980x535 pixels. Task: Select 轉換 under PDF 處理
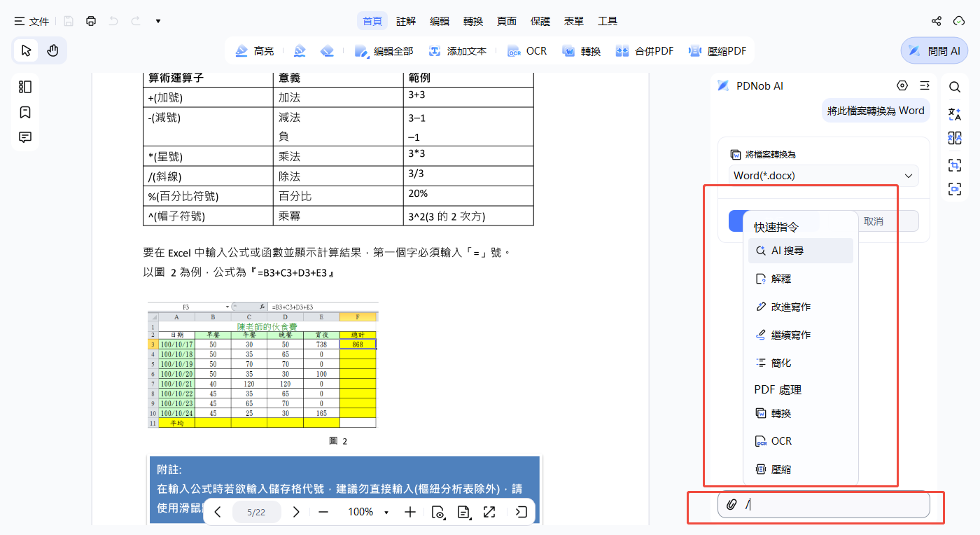(801, 413)
